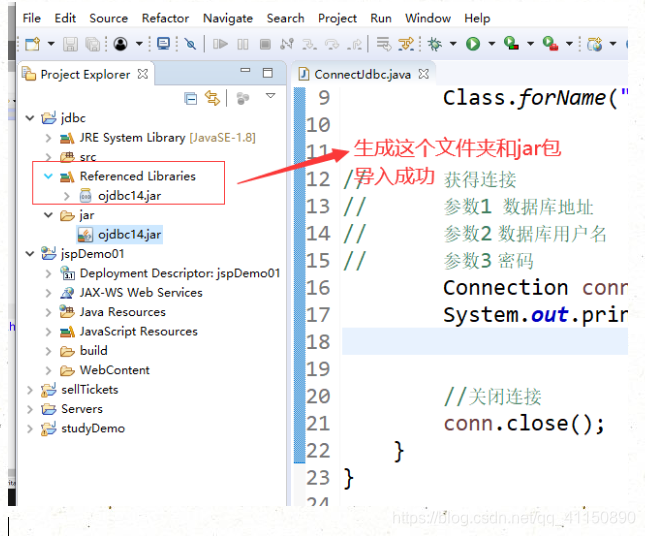Viewport: 645px width, 536px height.
Task: Click the Suspend debug icon
Action: (x=243, y=44)
